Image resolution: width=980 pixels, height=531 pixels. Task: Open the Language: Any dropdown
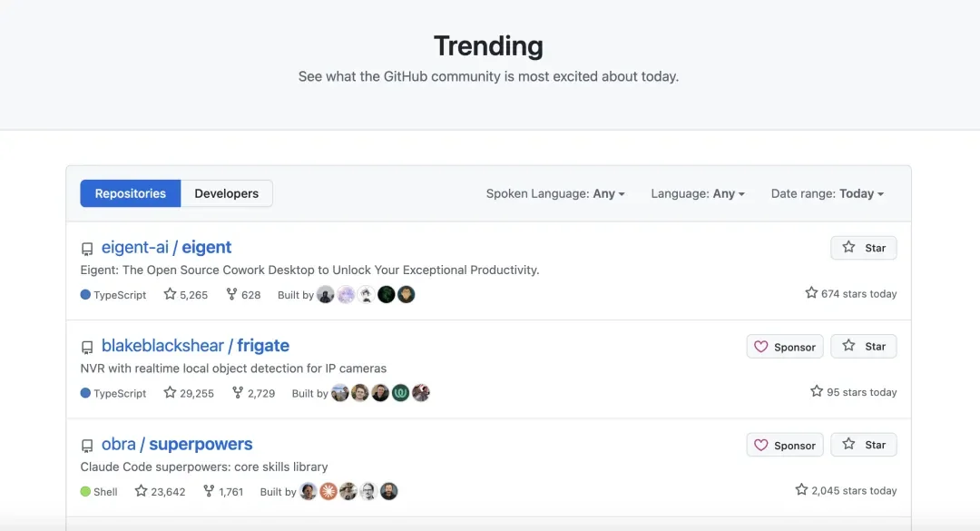coord(697,193)
